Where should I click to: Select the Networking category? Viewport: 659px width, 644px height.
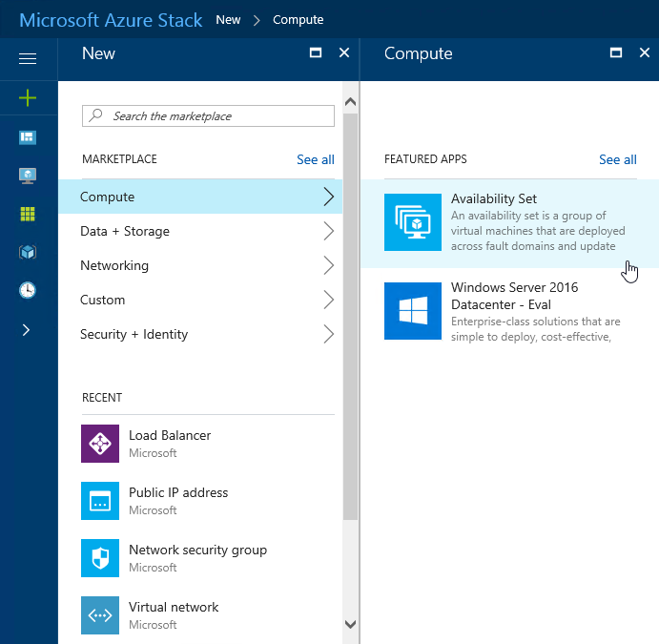[200, 265]
